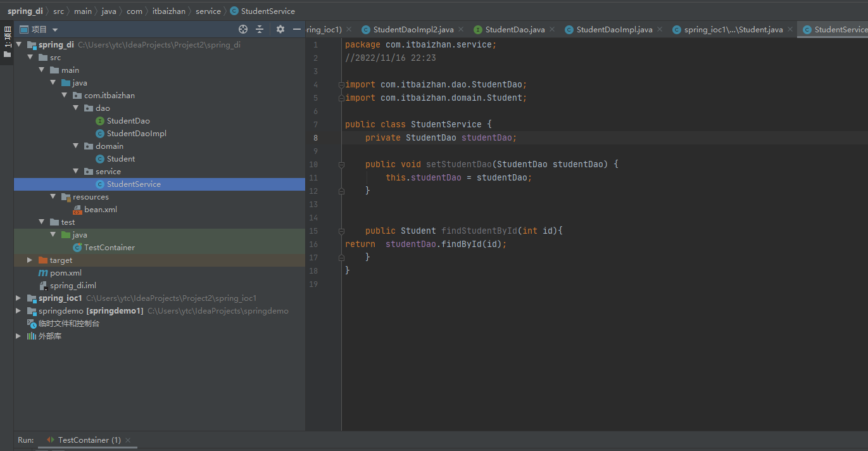Click service in the breadcrumb bar
This screenshot has height=451, width=868.
(x=208, y=11)
